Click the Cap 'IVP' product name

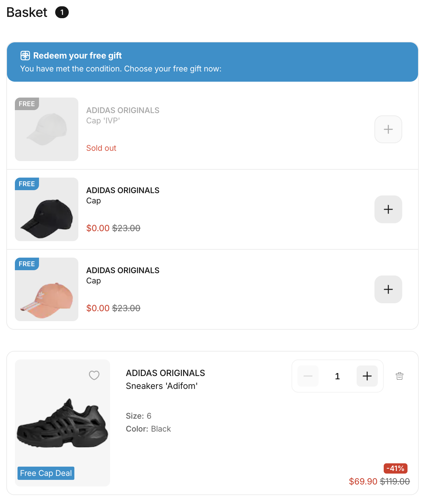click(103, 121)
